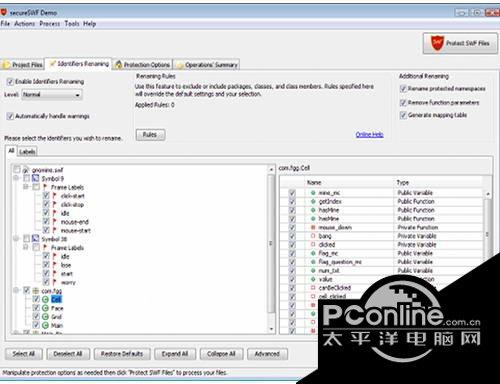Uncheck the click-stop frame label
This screenshot has height=384, width=500.
(46, 204)
